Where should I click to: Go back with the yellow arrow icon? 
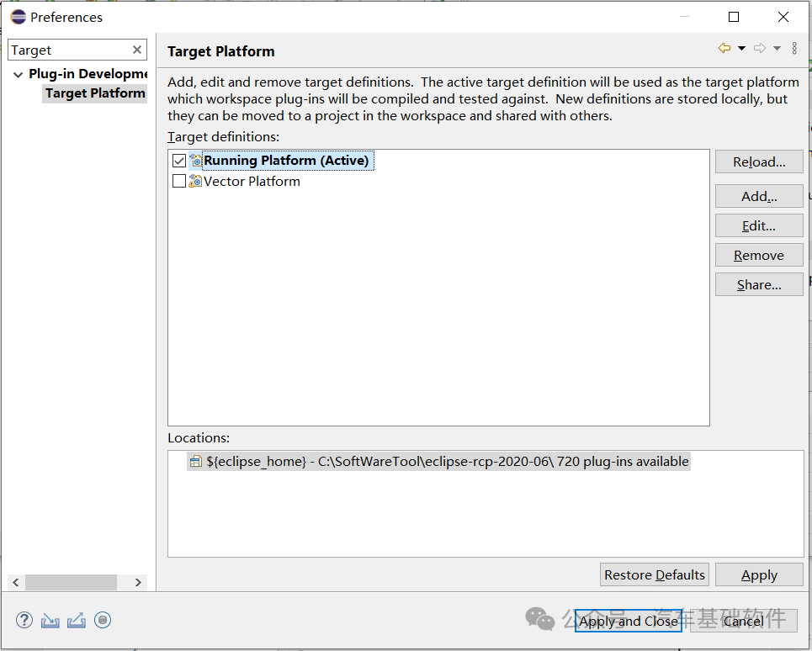pos(724,48)
